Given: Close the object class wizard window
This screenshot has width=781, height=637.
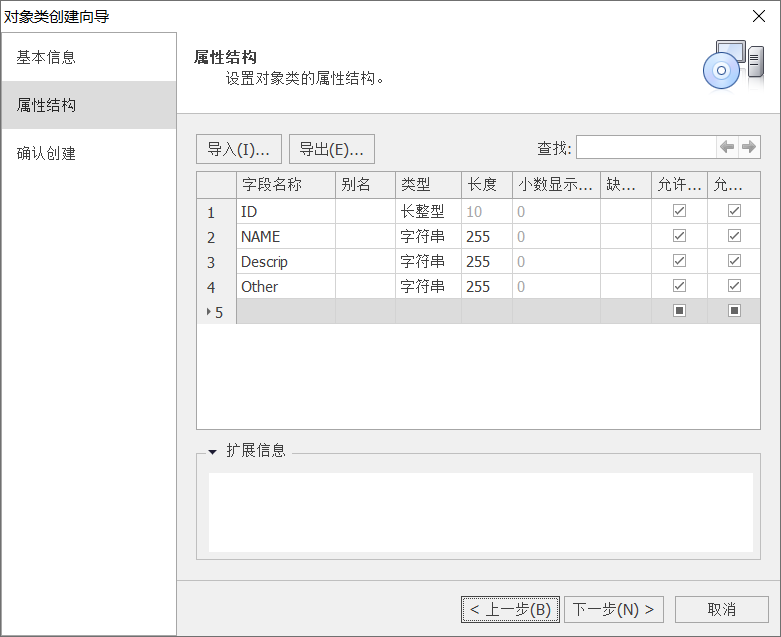Looking at the screenshot, I should [x=759, y=16].
